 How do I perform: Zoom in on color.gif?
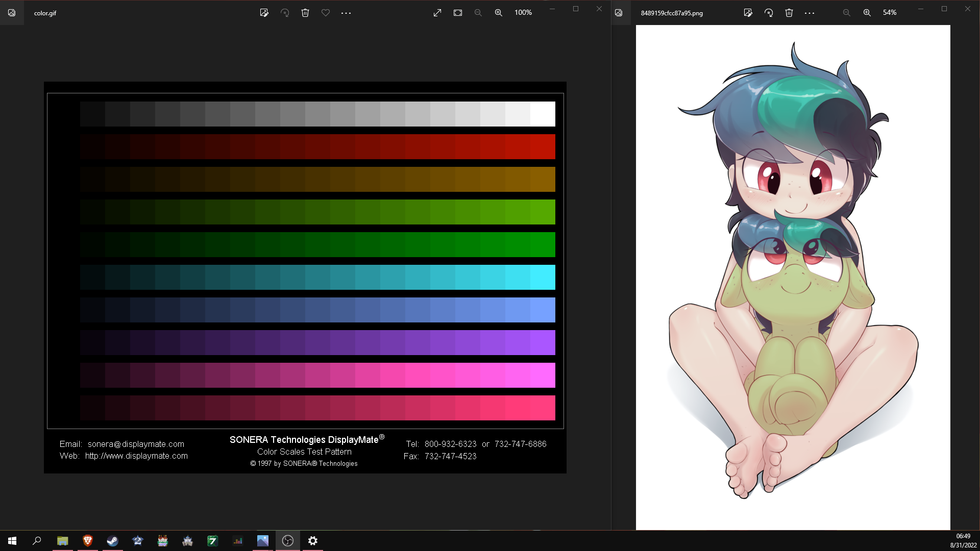pos(499,13)
